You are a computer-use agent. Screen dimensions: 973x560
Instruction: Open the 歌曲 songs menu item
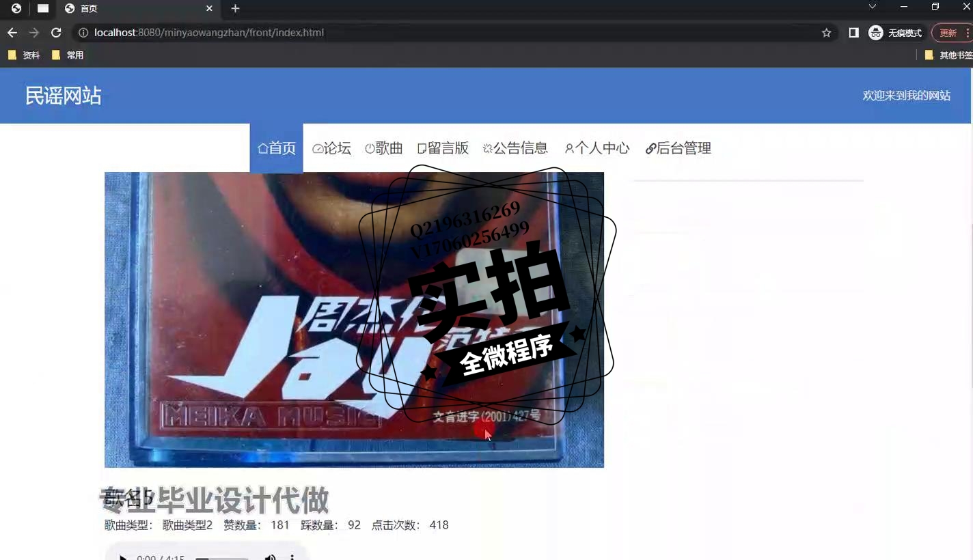[383, 148]
